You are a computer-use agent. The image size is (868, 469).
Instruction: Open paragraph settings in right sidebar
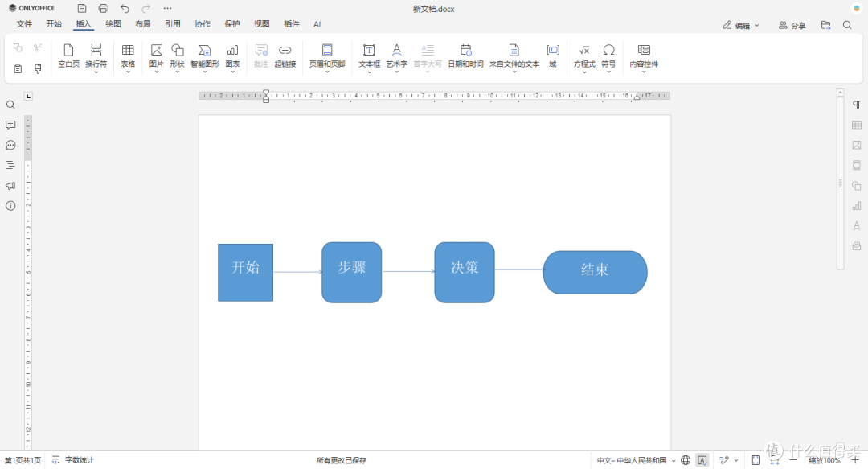pos(857,105)
